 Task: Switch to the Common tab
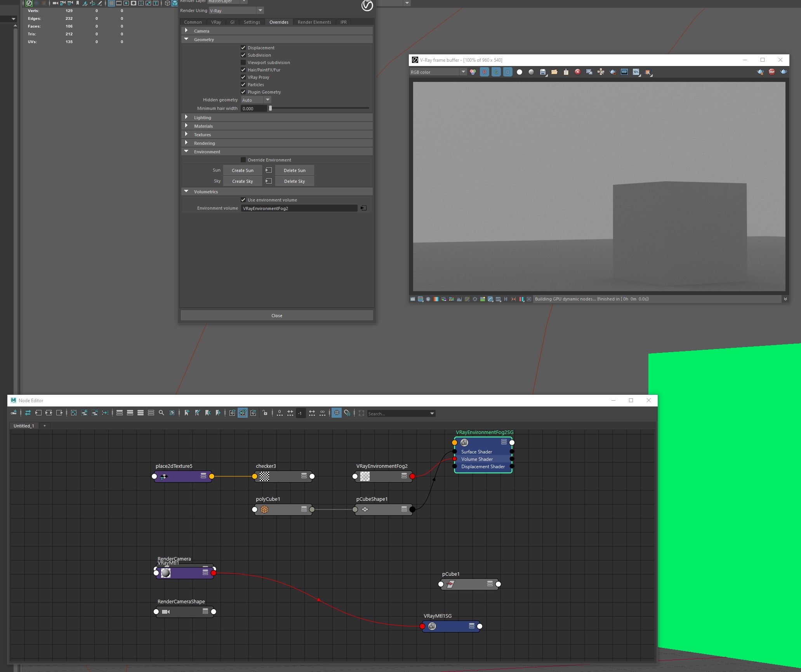193,22
